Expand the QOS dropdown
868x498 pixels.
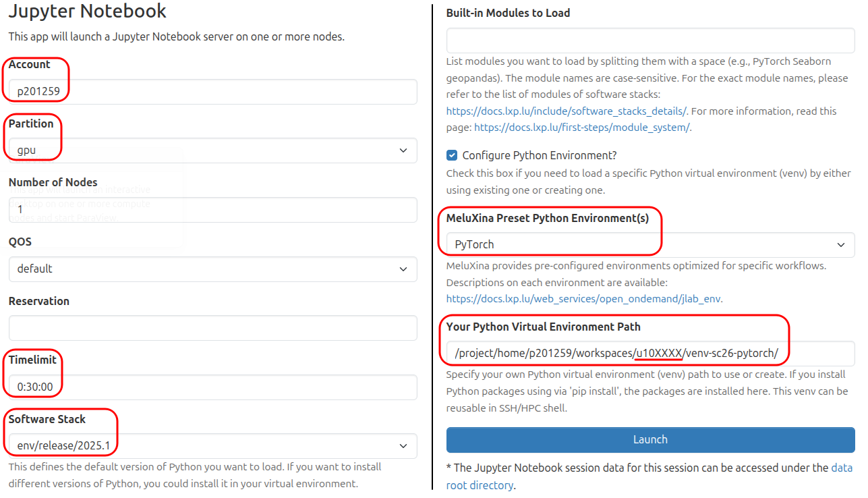[x=212, y=269]
